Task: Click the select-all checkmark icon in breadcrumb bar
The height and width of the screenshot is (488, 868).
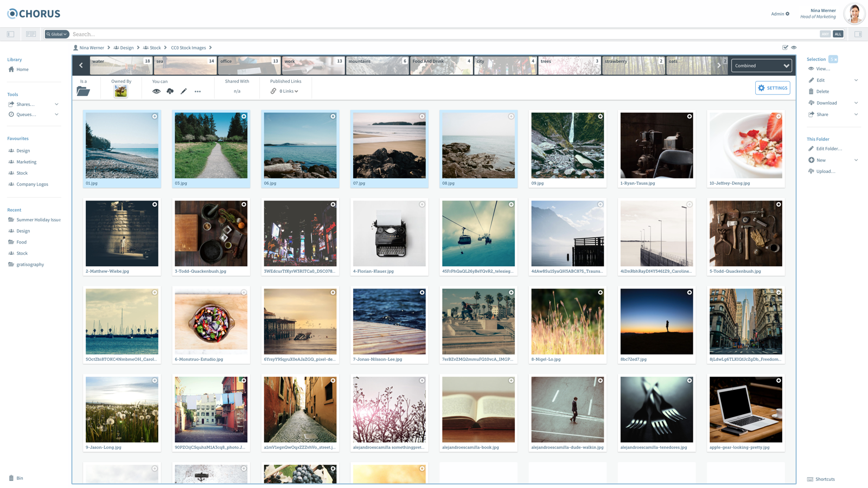Action: click(x=785, y=48)
